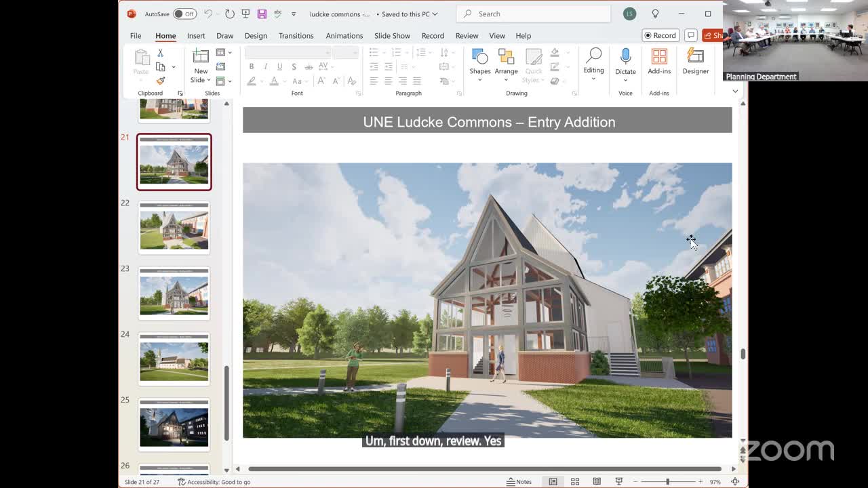This screenshot has width=868, height=488.
Task: Open Customize Quick Access Toolbar dropdown
Action: (294, 14)
